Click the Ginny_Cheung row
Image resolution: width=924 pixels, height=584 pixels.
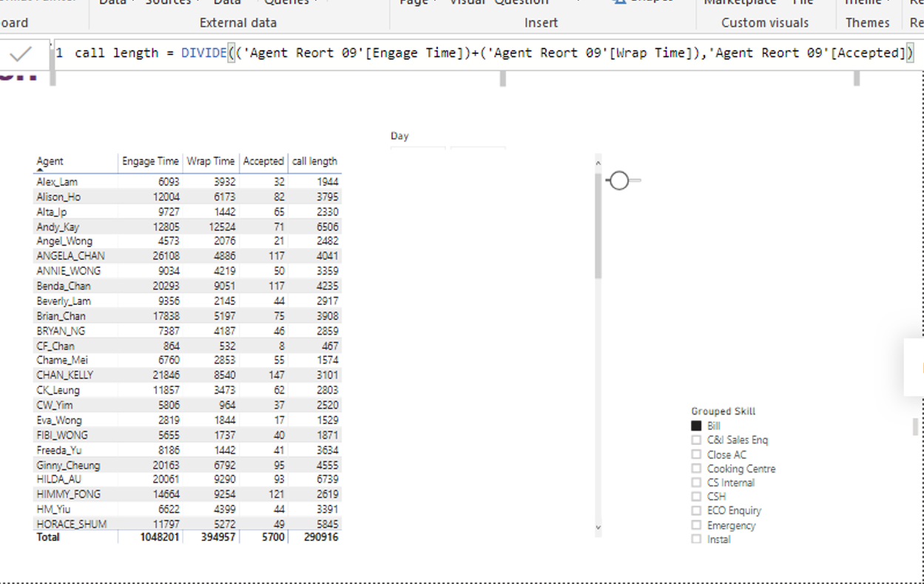(x=189, y=465)
